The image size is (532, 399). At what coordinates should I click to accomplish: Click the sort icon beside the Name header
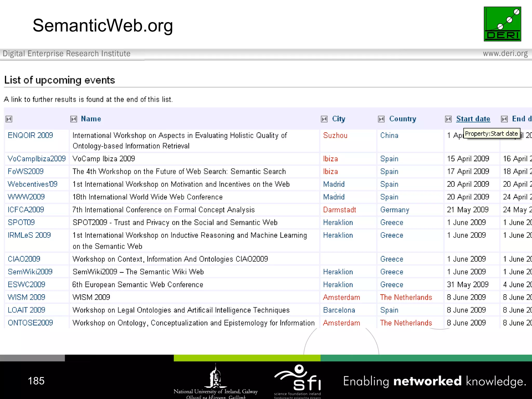tap(74, 119)
